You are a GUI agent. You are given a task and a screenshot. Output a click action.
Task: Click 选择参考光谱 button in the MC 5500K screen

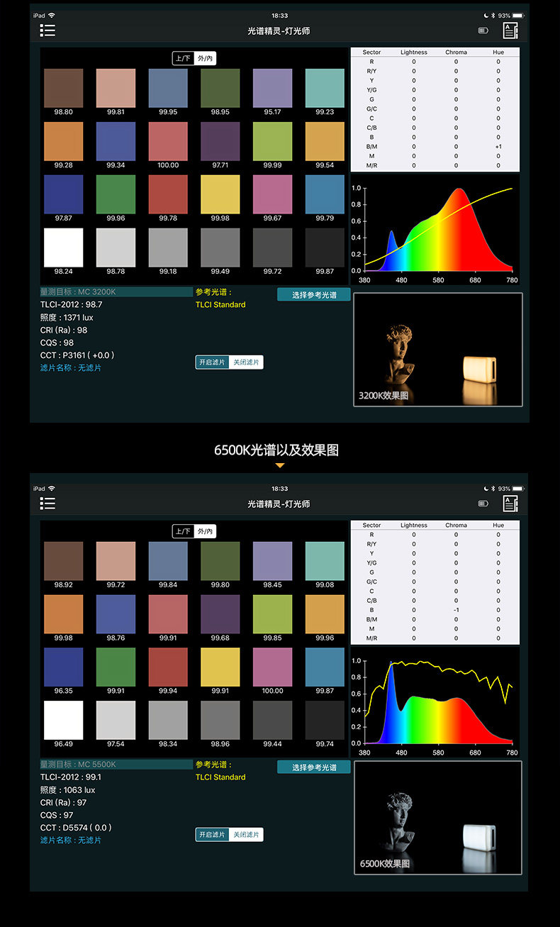click(x=314, y=767)
